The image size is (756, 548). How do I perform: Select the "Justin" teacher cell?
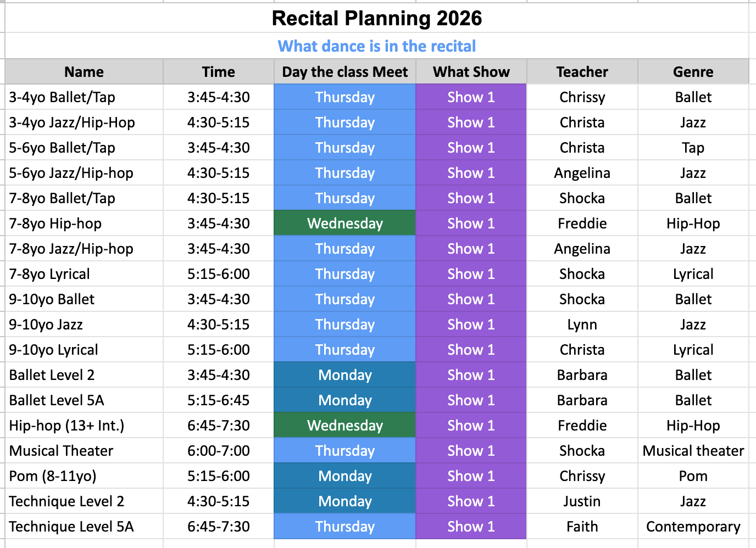(x=582, y=501)
